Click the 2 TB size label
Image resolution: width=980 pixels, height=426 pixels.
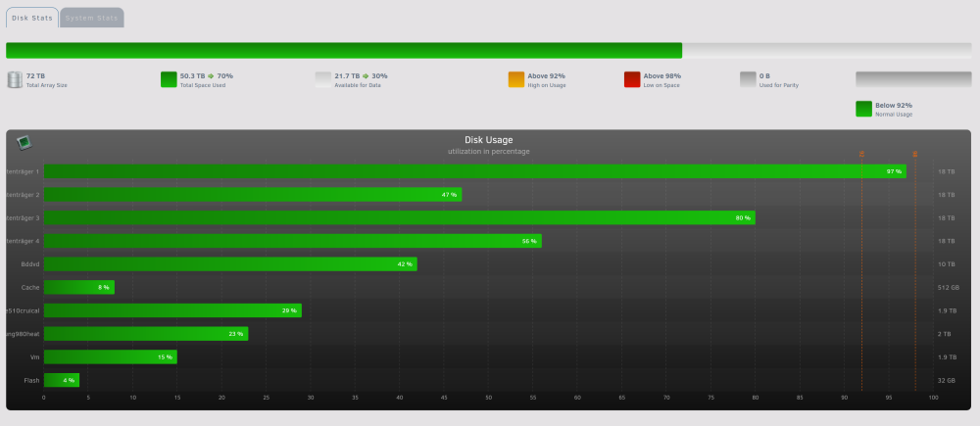coord(945,334)
